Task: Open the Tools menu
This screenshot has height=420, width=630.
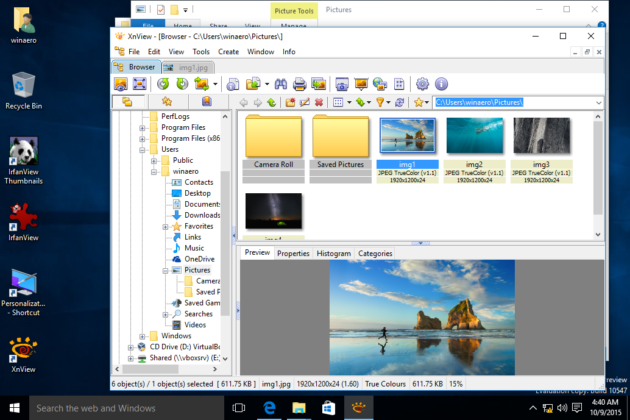Action: [x=201, y=51]
